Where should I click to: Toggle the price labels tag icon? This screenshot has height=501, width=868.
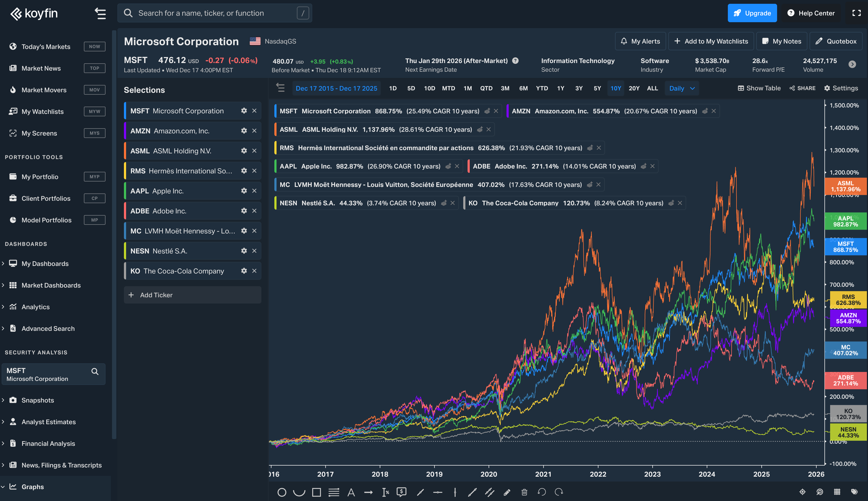click(x=854, y=492)
